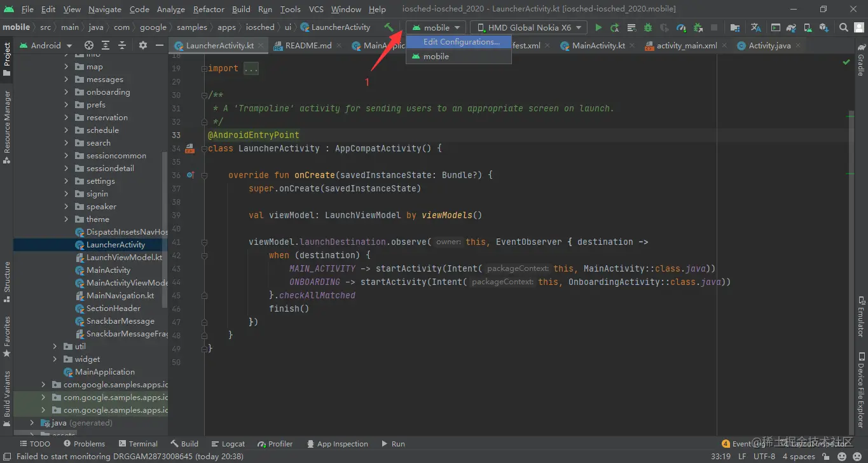Toggle the Logcat tool window
868x463 pixels.
228,444
